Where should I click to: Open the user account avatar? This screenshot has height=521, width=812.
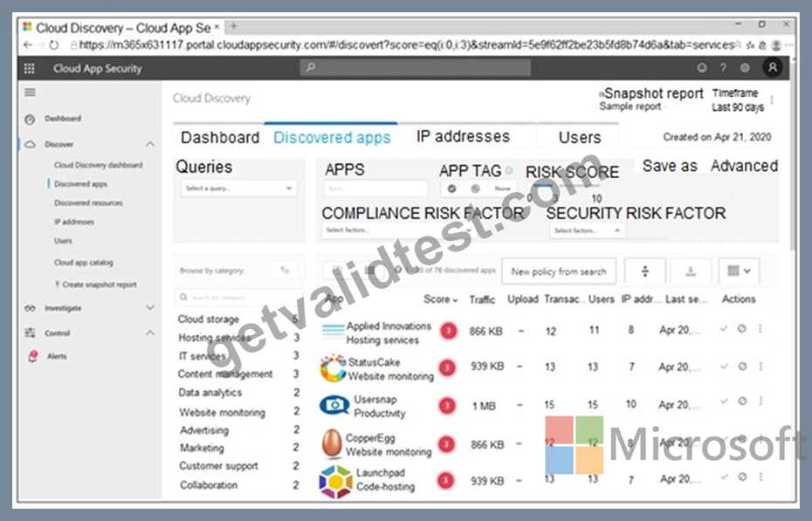pos(772,68)
